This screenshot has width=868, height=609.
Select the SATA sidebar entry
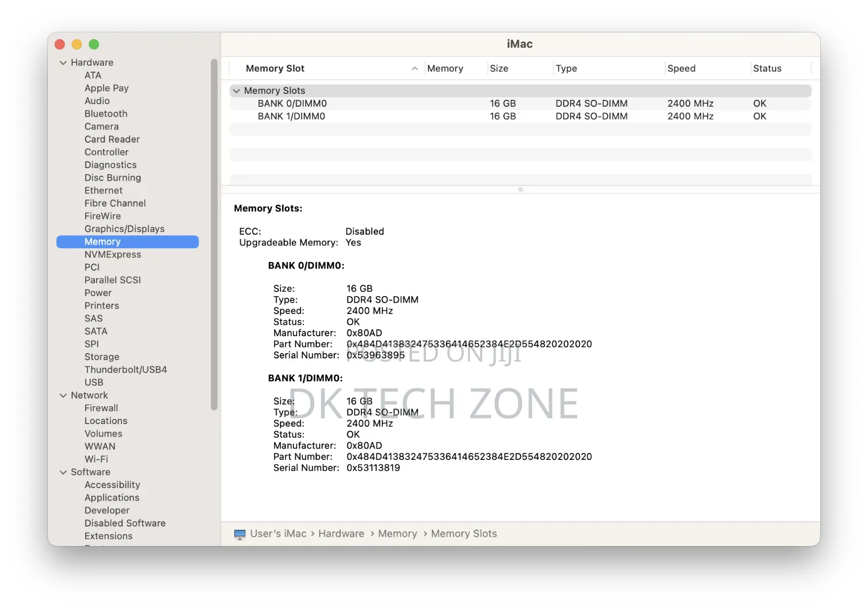[x=96, y=331]
